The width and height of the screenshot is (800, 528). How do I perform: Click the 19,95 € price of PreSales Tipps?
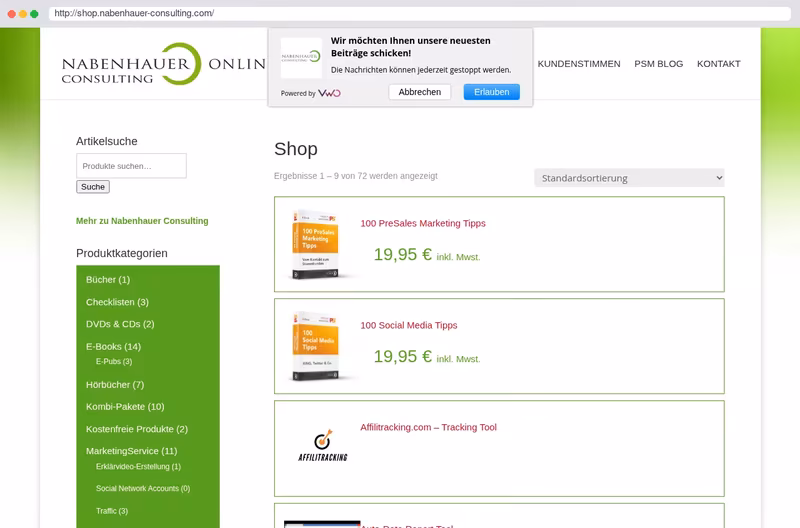point(403,254)
